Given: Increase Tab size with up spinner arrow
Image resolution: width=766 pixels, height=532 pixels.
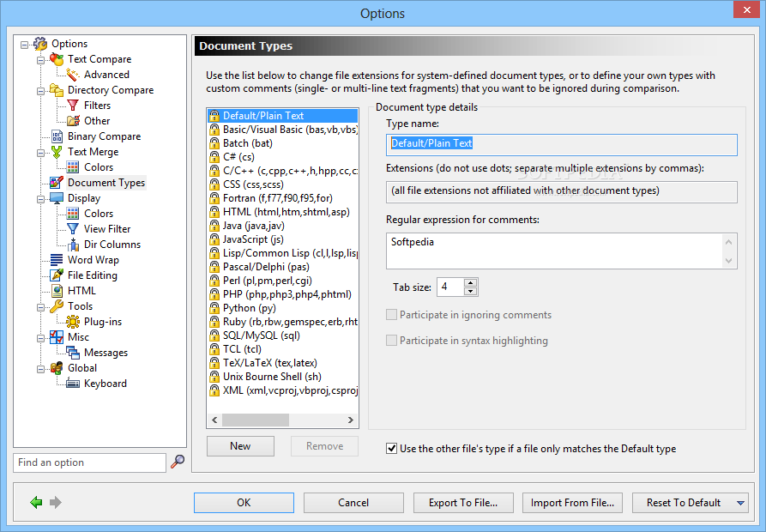Looking at the screenshot, I should tap(470, 283).
